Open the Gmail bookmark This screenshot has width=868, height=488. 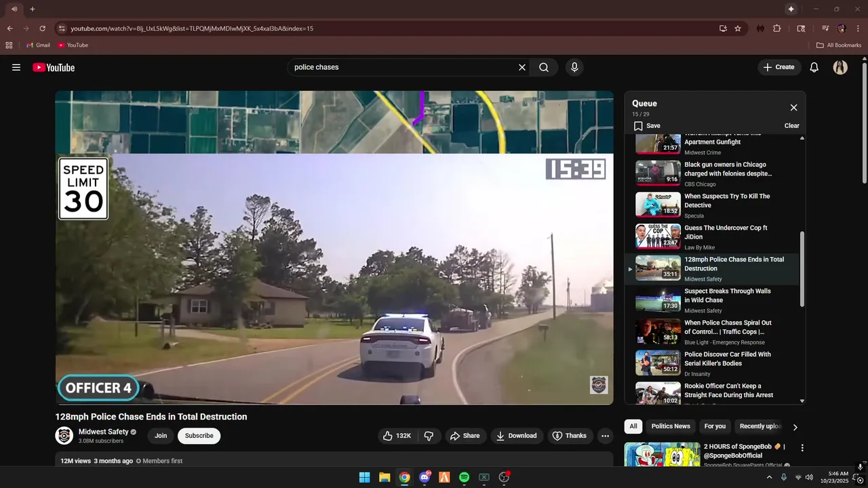pyautogui.click(x=38, y=45)
